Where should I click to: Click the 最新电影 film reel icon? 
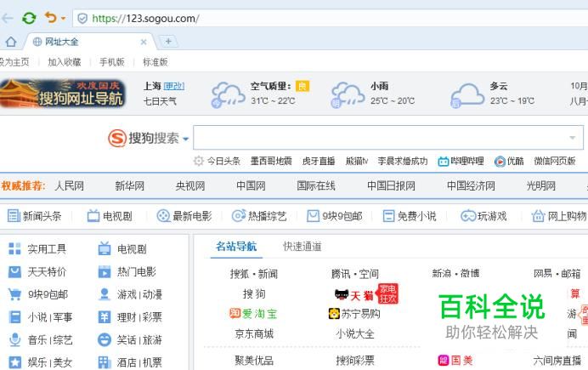pos(163,216)
